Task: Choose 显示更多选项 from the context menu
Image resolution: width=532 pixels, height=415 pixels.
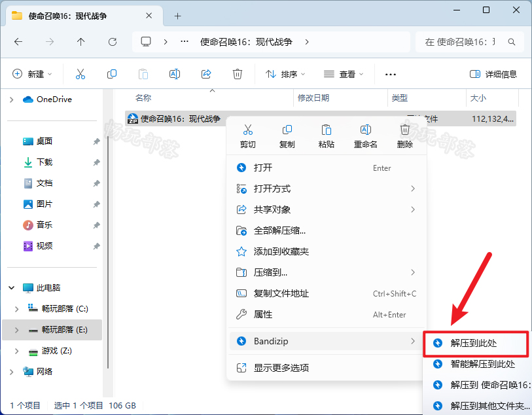Action: (x=326, y=368)
